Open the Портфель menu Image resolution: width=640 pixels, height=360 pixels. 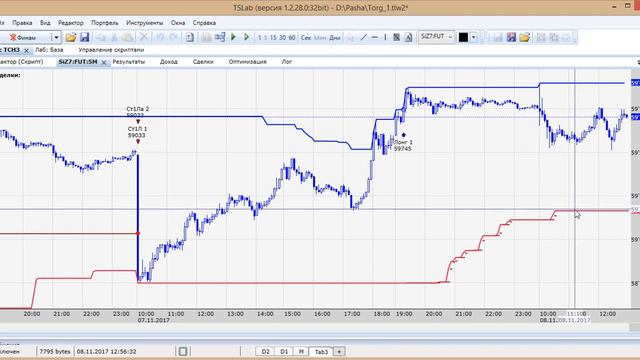(x=105, y=23)
